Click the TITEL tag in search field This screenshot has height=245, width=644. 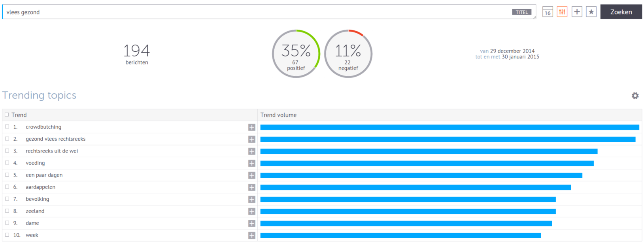click(x=521, y=12)
